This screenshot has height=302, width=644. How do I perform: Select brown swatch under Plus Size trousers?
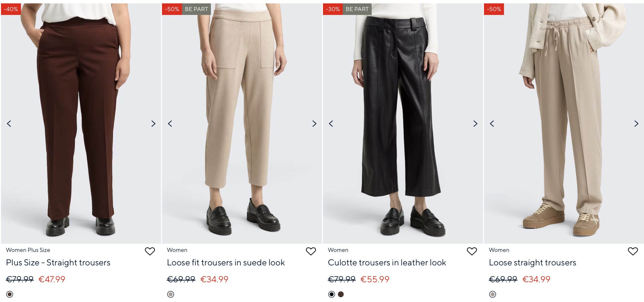[10, 294]
